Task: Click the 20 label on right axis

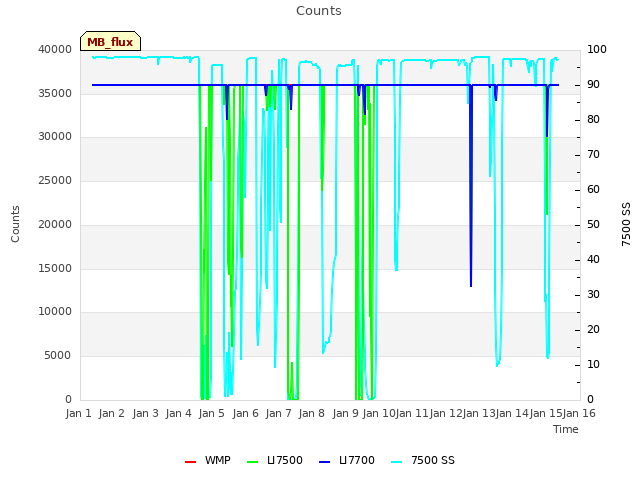Action: pyautogui.click(x=593, y=329)
